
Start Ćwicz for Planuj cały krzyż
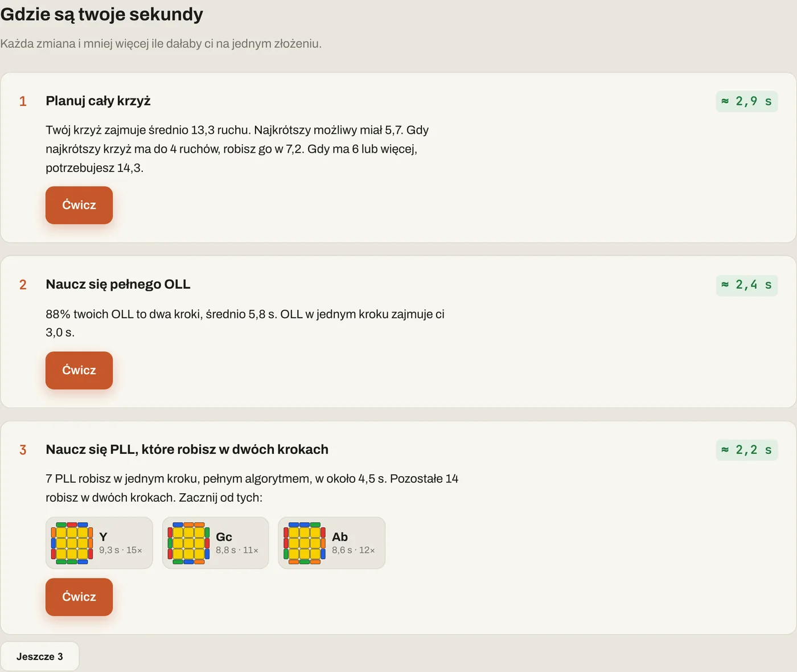[x=79, y=205]
